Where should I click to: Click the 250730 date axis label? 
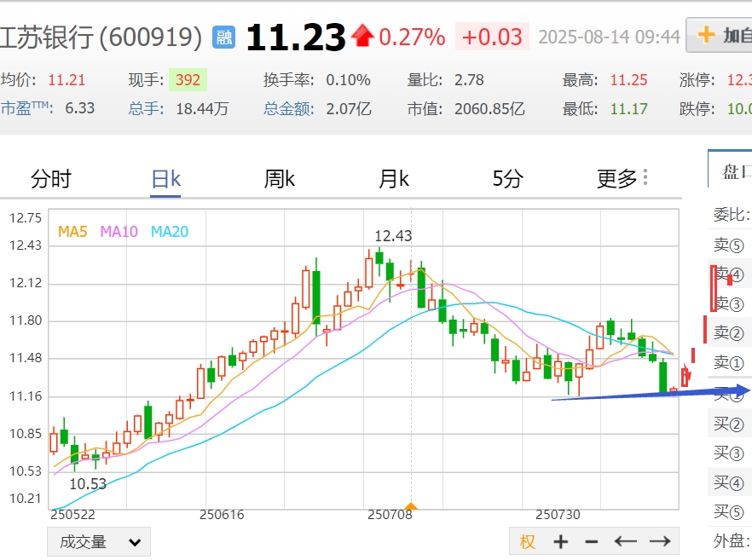(x=558, y=515)
